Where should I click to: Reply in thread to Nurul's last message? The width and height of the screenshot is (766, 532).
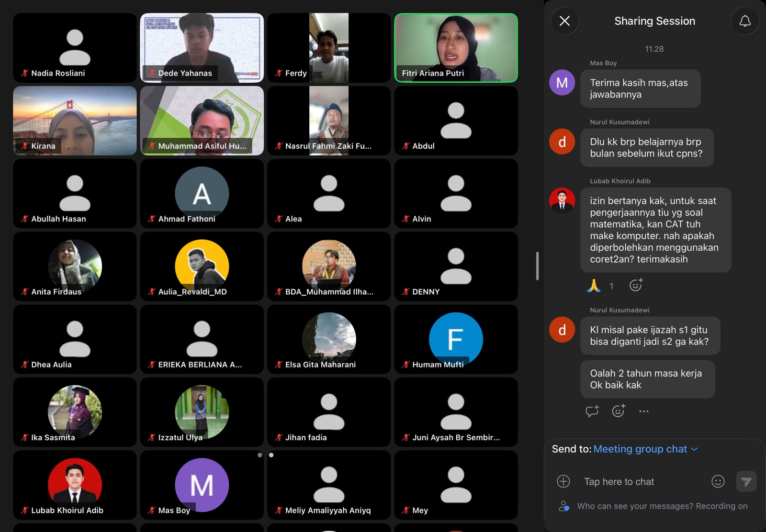(592, 411)
